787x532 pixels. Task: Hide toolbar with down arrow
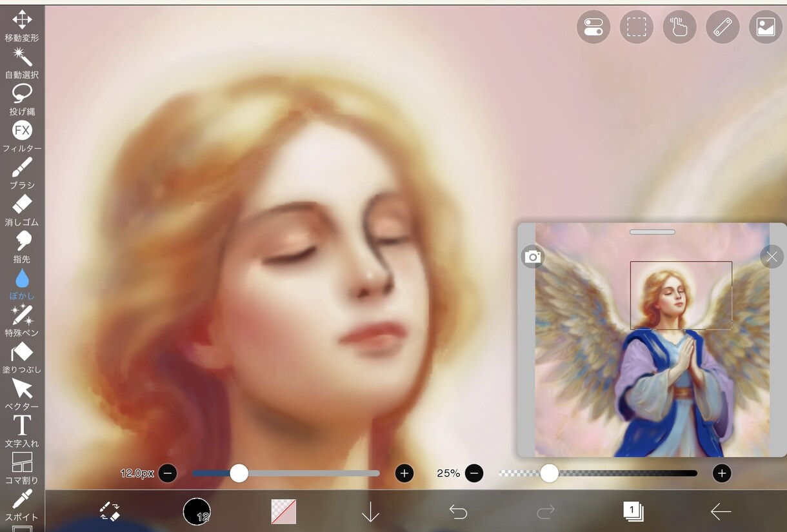tap(370, 511)
